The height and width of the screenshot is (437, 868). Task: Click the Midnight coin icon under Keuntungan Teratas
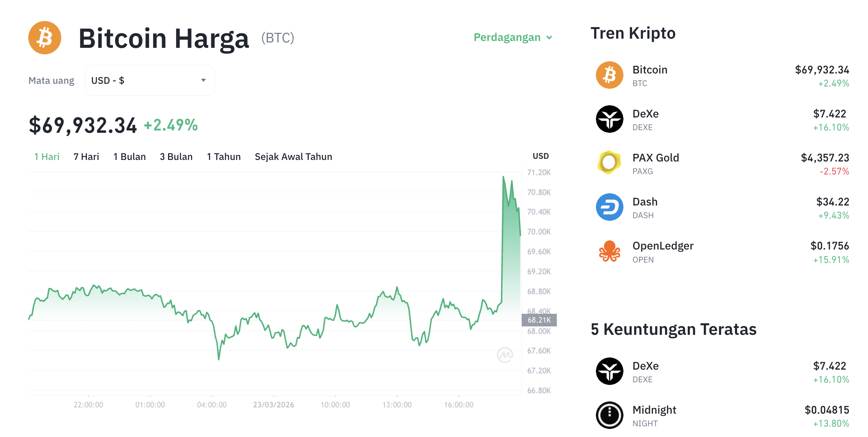click(x=609, y=415)
